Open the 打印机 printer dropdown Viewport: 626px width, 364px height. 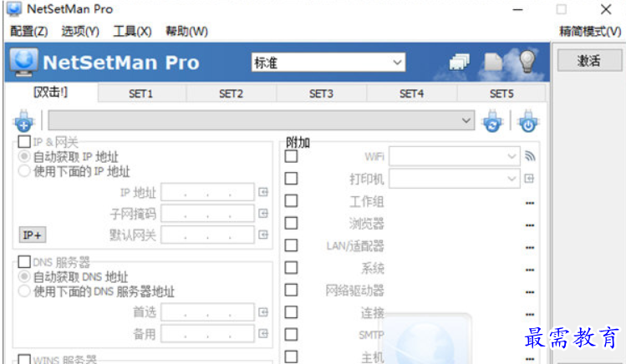pyautogui.click(x=455, y=179)
